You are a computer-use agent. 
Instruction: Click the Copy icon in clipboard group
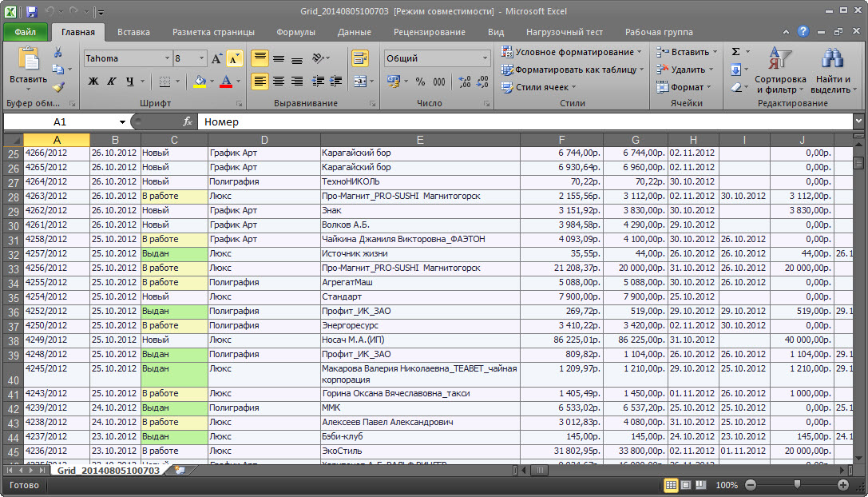tap(57, 70)
